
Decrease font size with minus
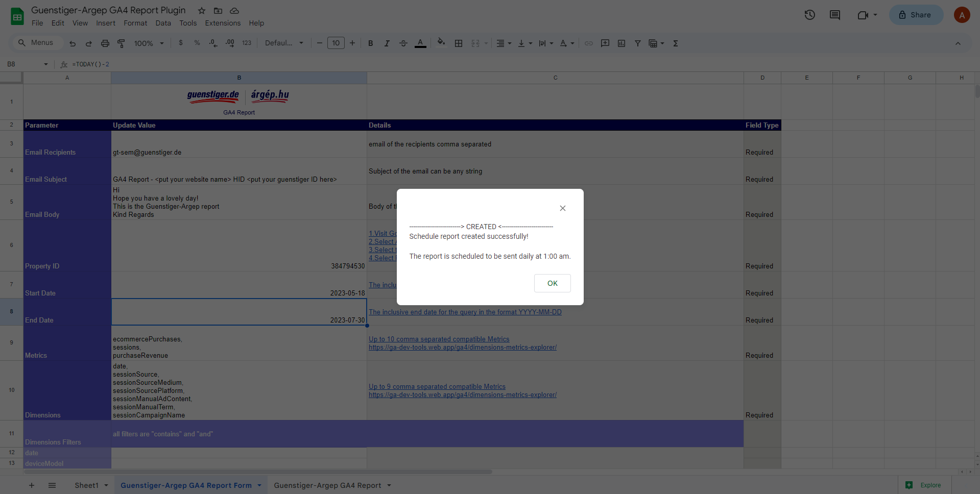pyautogui.click(x=320, y=43)
